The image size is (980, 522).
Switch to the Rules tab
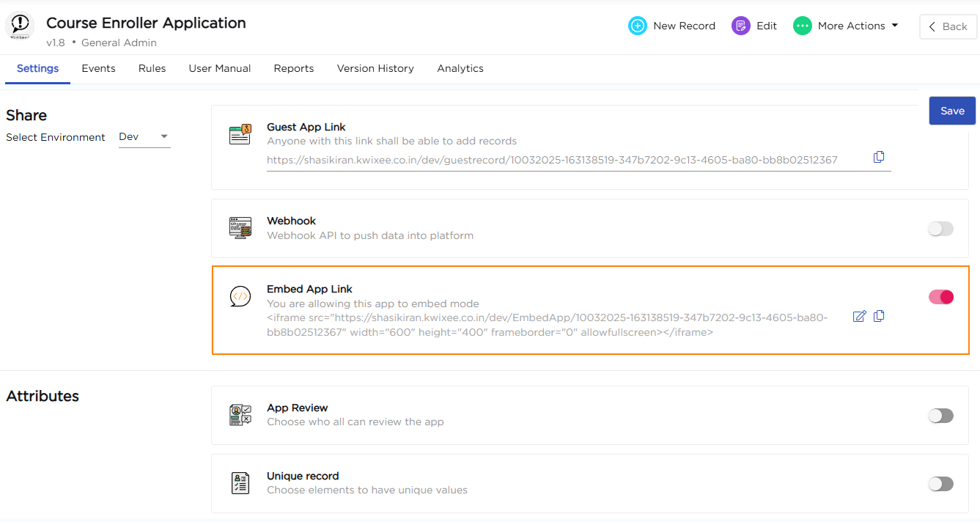[x=152, y=68]
